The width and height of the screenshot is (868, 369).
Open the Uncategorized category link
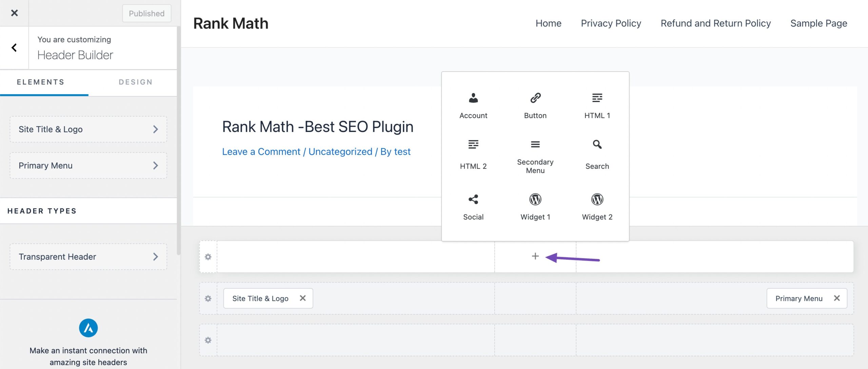(340, 152)
